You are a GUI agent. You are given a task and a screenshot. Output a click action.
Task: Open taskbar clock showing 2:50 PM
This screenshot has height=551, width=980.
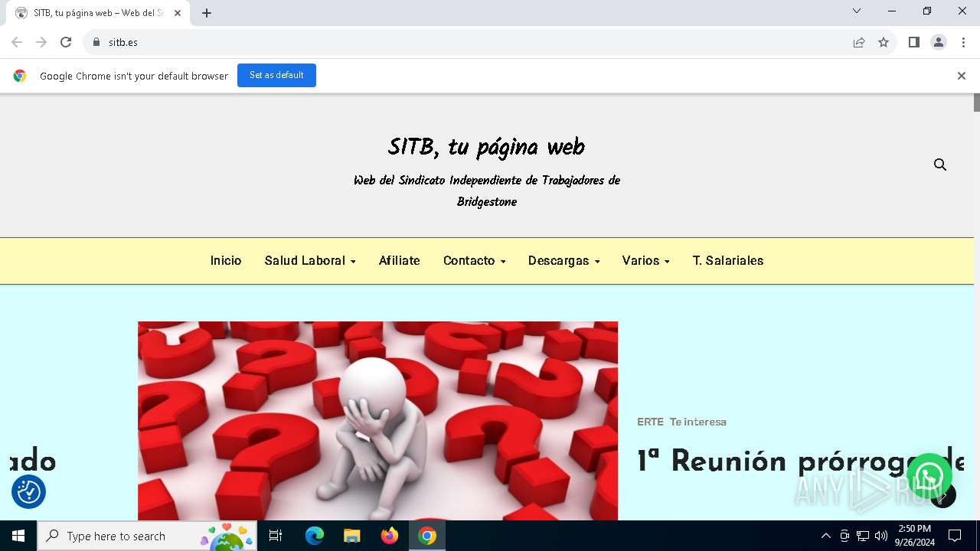[x=915, y=536]
